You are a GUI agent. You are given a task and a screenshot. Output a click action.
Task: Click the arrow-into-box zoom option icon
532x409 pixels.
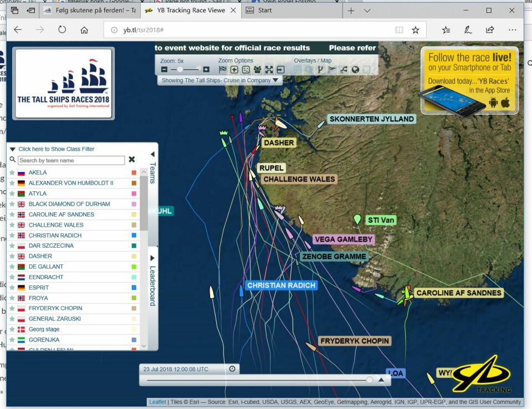coord(280,70)
